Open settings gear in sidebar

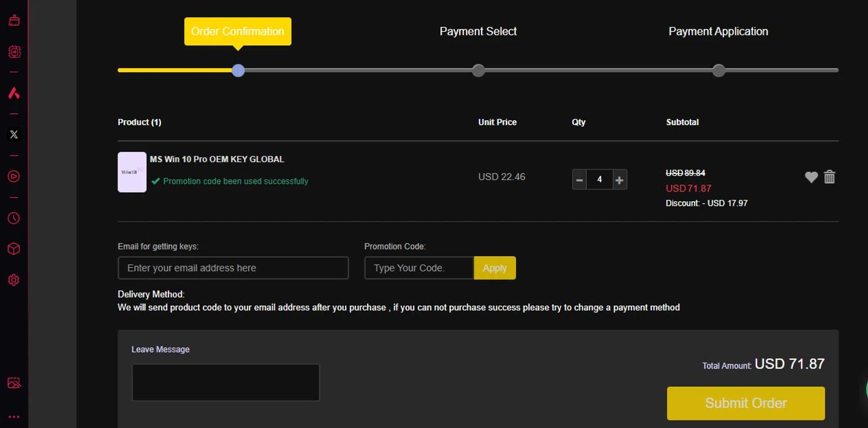pos(14,280)
